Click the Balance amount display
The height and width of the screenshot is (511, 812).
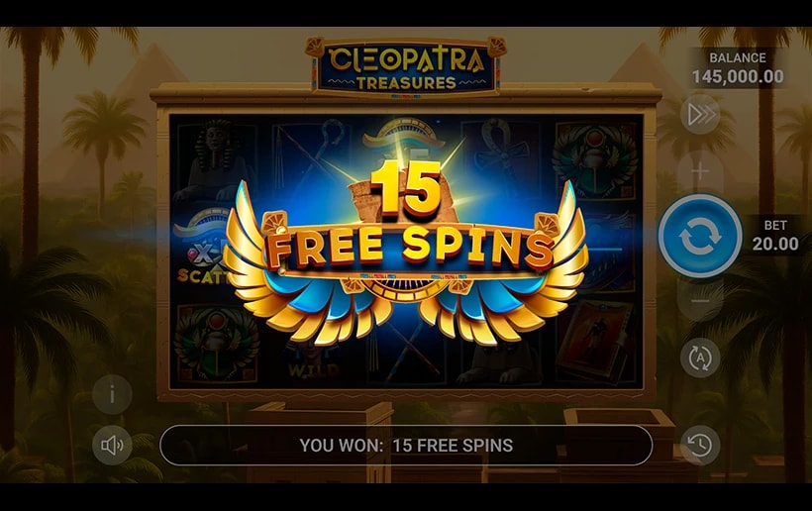pyautogui.click(x=738, y=69)
